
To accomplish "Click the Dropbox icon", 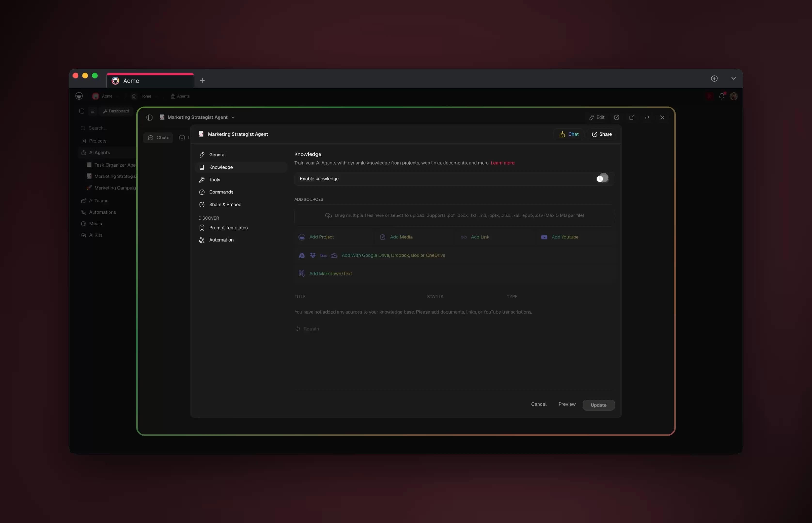I will click(312, 255).
